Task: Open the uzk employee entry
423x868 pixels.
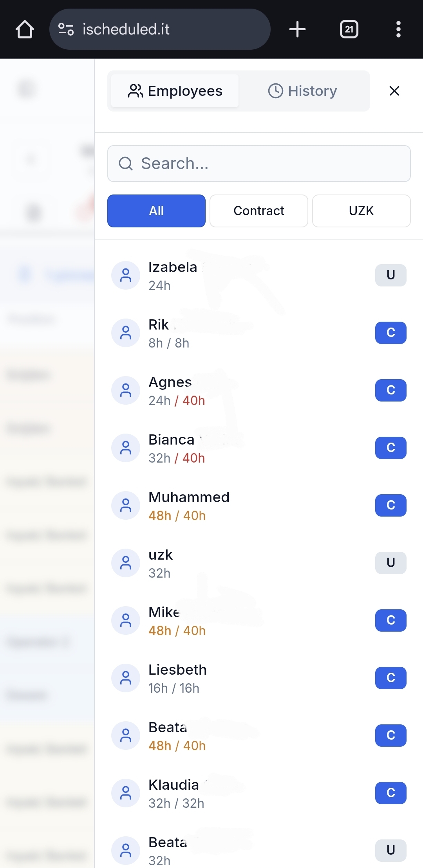Action: pyautogui.click(x=161, y=563)
